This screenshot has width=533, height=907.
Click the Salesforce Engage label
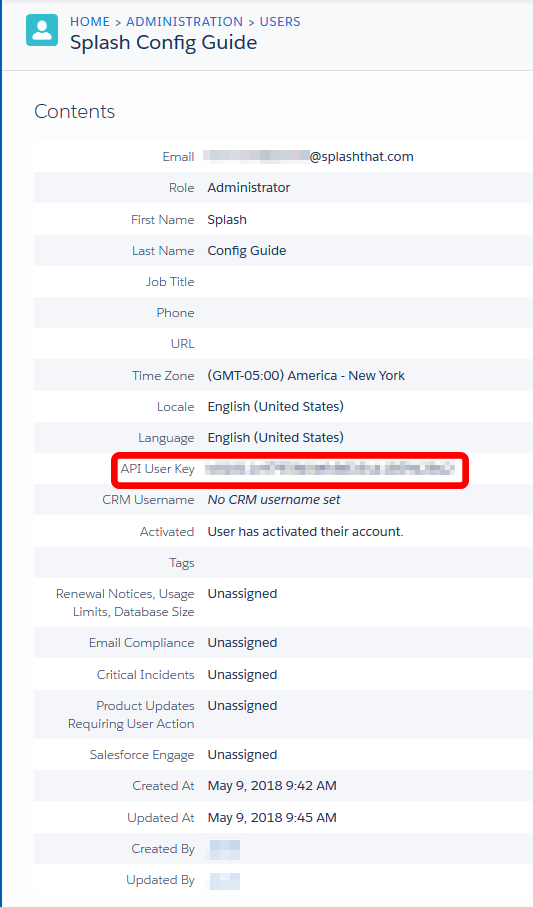142,755
